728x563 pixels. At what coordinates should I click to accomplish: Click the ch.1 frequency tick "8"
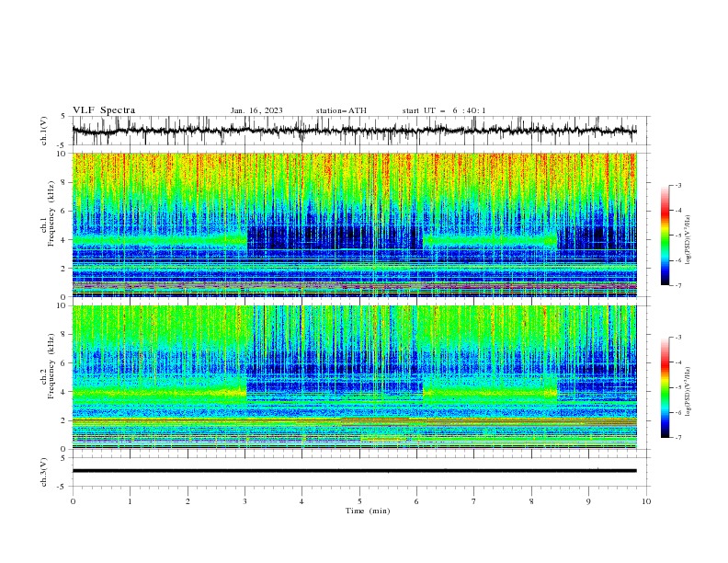click(64, 182)
